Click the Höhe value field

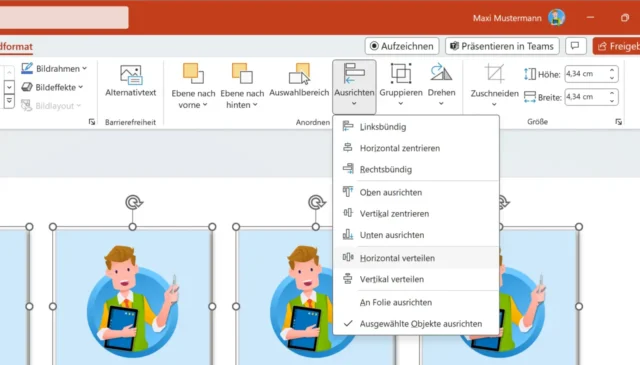pos(586,74)
